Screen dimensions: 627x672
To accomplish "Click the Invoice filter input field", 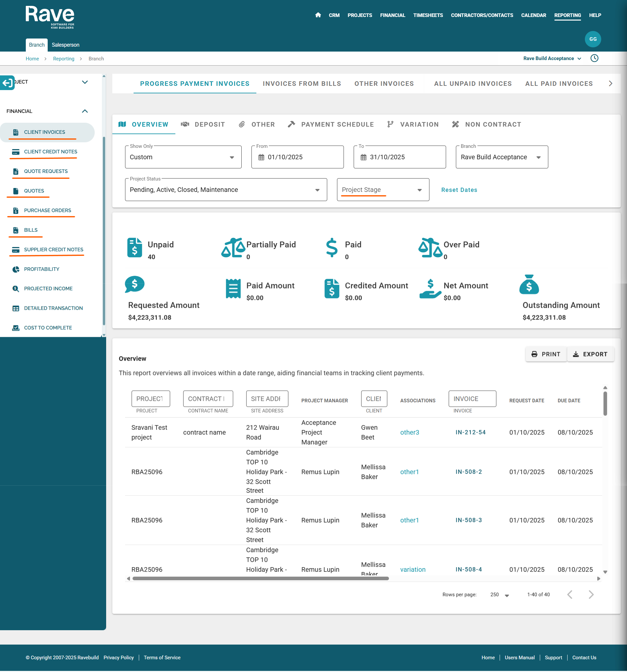I will 472,399.
